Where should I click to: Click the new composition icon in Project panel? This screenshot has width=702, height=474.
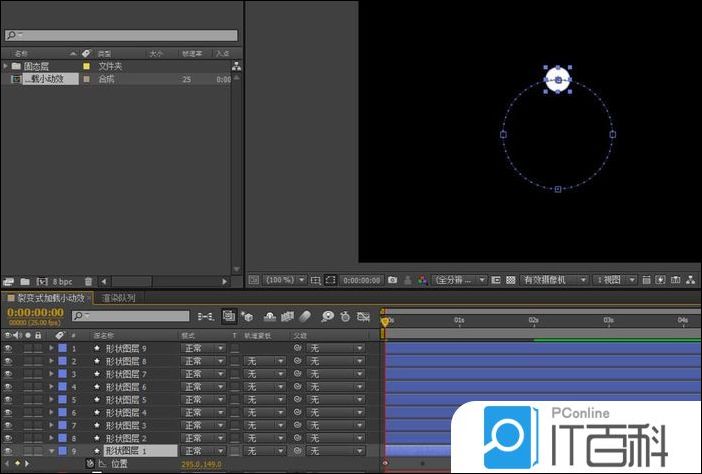pyautogui.click(x=42, y=282)
